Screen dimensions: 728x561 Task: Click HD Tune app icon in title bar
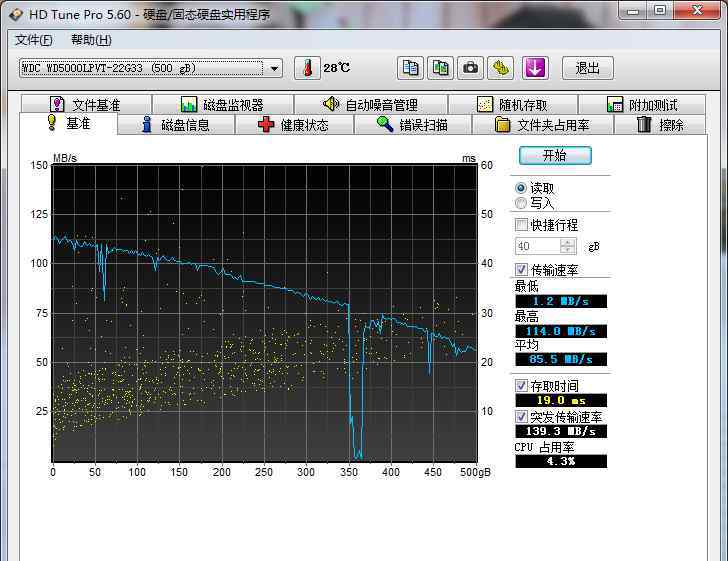[16, 14]
